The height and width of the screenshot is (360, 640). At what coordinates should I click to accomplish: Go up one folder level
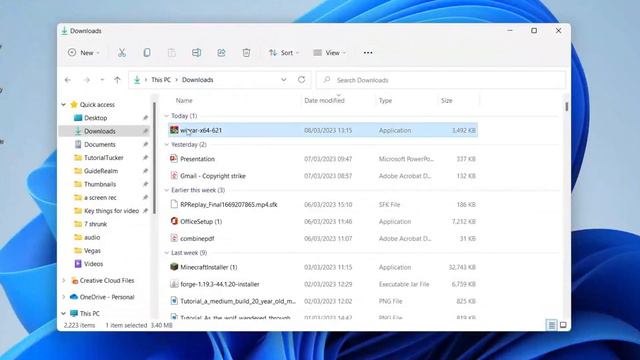(117, 80)
